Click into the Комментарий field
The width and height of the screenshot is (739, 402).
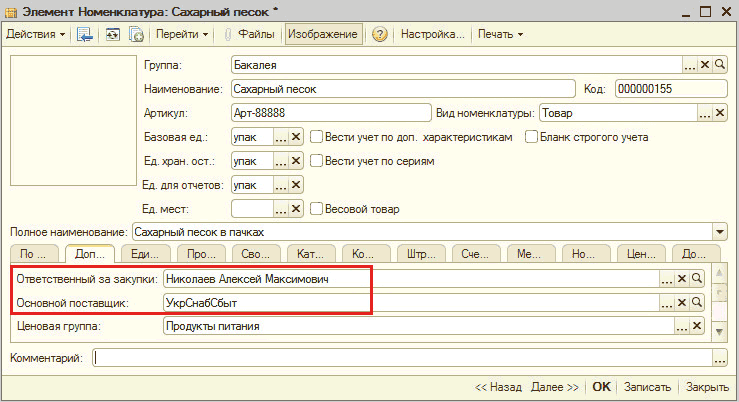click(x=402, y=358)
